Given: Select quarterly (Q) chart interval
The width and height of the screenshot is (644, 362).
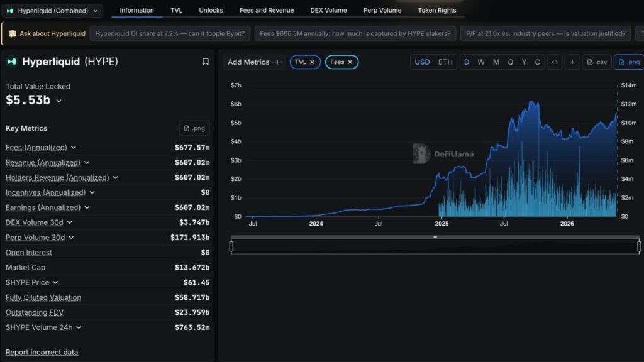Looking at the screenshot, I should click(511, 62).
